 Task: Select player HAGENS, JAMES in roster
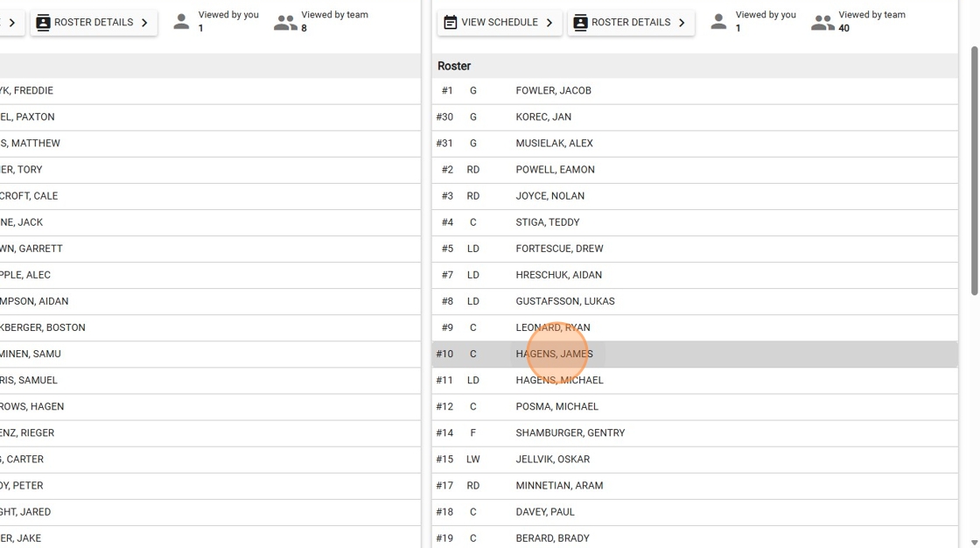554,354
